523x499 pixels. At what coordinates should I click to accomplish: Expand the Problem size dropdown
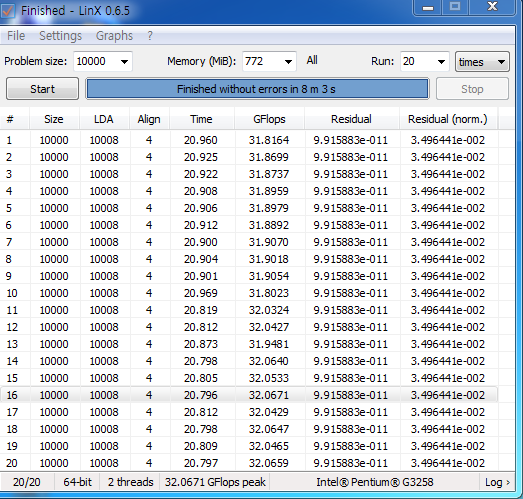pos(103,61)
